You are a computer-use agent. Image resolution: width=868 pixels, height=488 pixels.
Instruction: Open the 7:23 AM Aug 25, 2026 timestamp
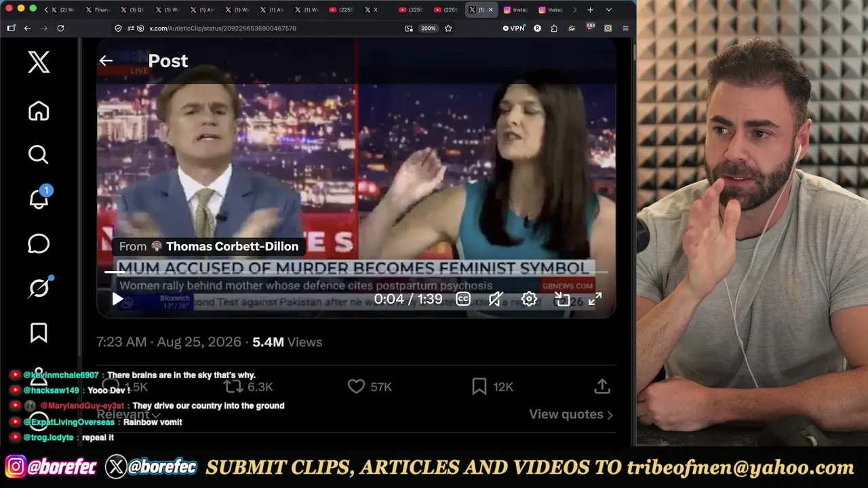click(169, 342)
